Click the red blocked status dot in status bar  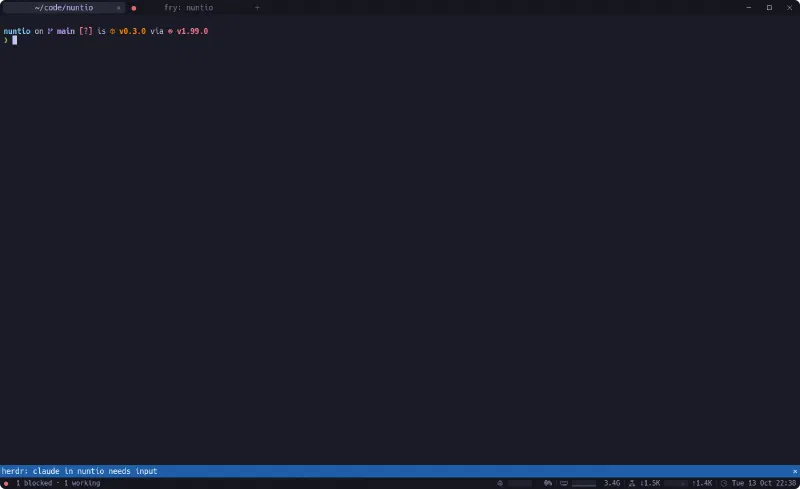[x=6, y=483]
